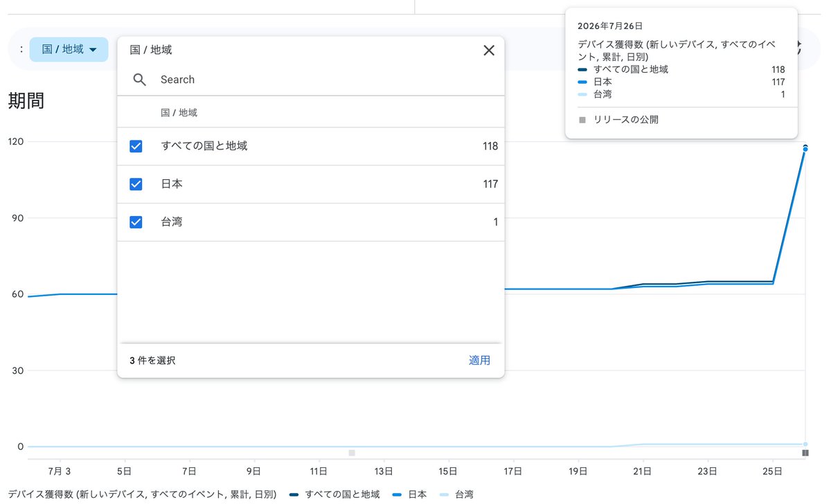This screenshot has width=831, height=504.
Task: Uncheck the 日本 checkbox
Action: [136, 184]
